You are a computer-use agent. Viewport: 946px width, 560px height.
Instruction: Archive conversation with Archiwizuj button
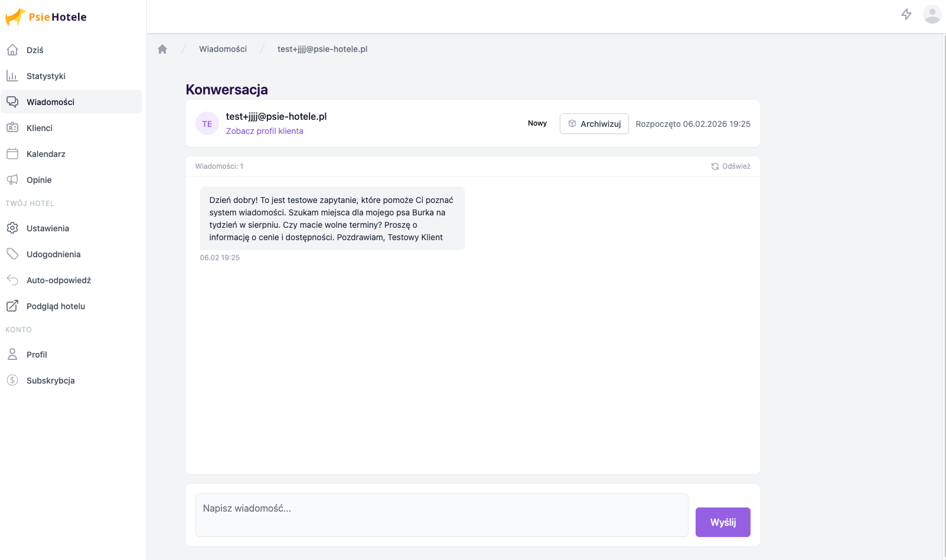point(594,124)
